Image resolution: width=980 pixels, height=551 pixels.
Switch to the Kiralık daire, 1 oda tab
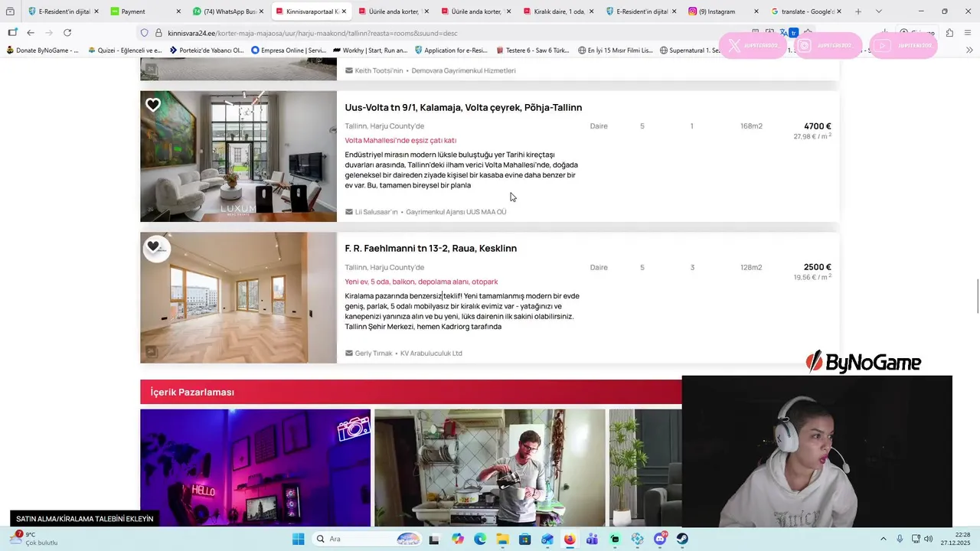pos(559,11)
